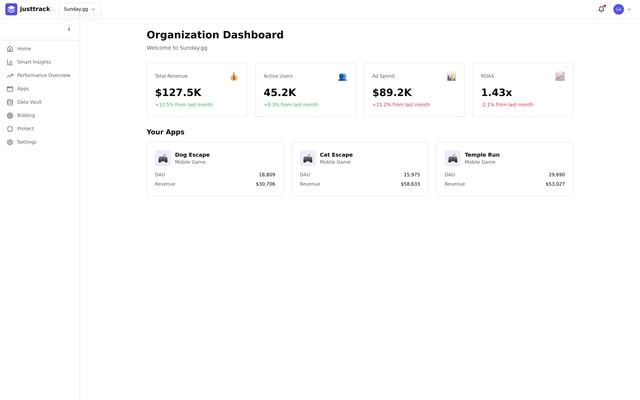This screenshot has height=400, width=640.
Task: Select the Temple Run app title
Action: (x=482, y=155)
